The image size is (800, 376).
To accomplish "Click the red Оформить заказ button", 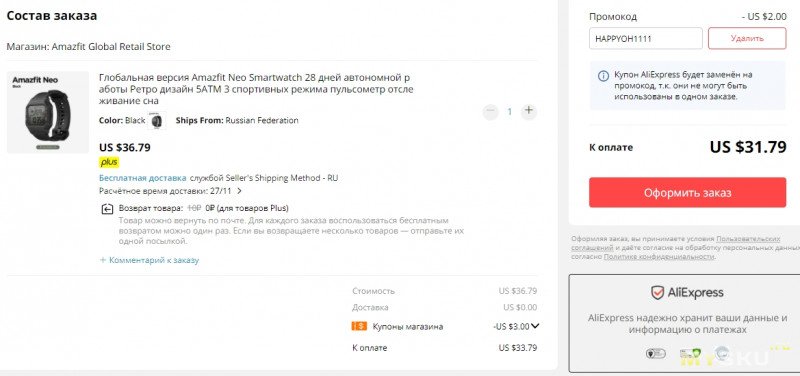I will [687, 193].
